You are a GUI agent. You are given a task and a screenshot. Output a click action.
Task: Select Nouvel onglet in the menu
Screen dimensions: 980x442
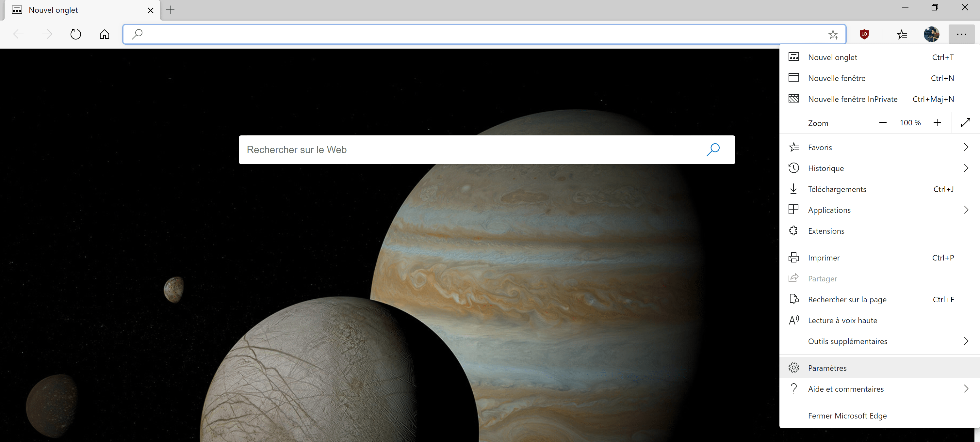880,57
